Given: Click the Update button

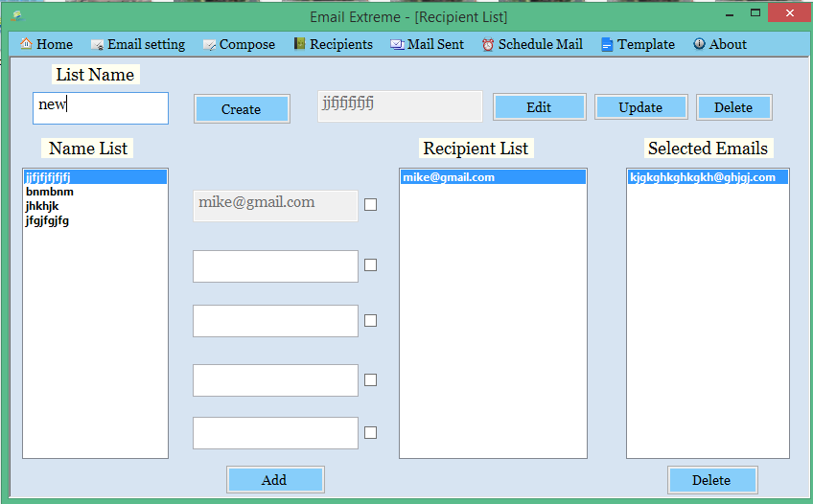Looking at the screenshot, I should pos(640,107).
